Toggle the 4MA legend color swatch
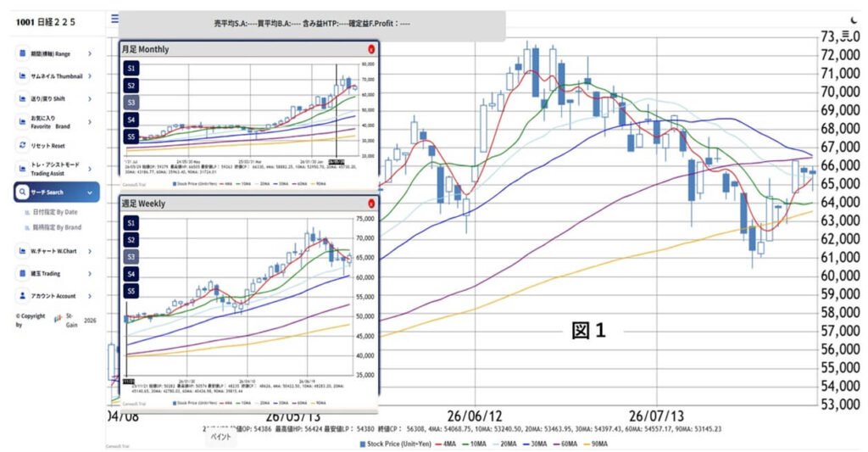 click(438, 444)
